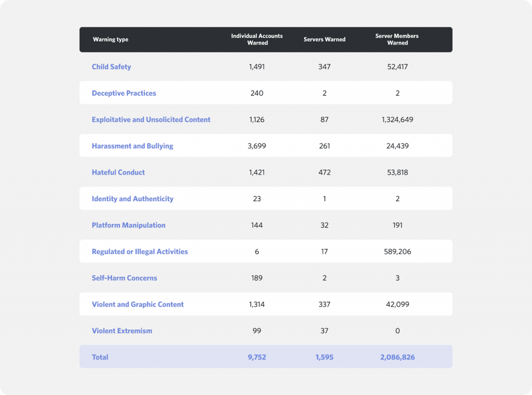The height and width of the screenshot is (395, 532).
Task: Open the Violent Extremism category
Action: point(122,331)
